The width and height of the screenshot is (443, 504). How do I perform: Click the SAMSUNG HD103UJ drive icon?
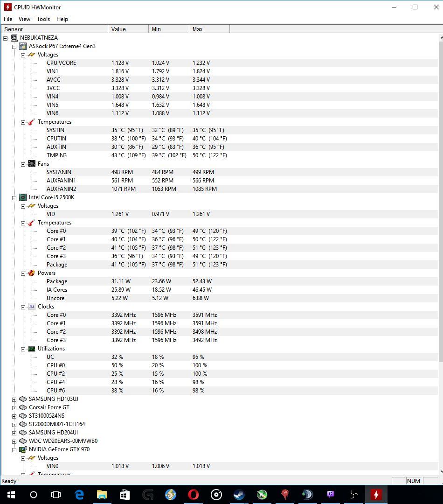(x=23, y=399)
